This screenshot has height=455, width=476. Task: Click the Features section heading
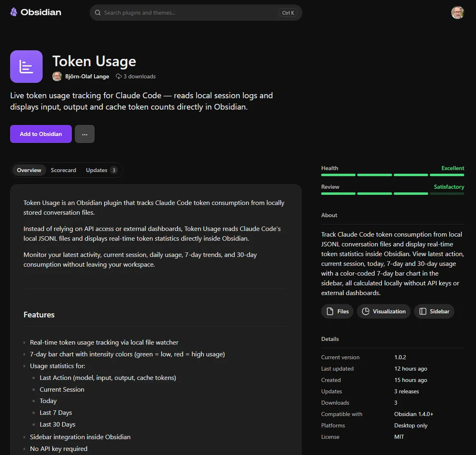click(39, 315)
